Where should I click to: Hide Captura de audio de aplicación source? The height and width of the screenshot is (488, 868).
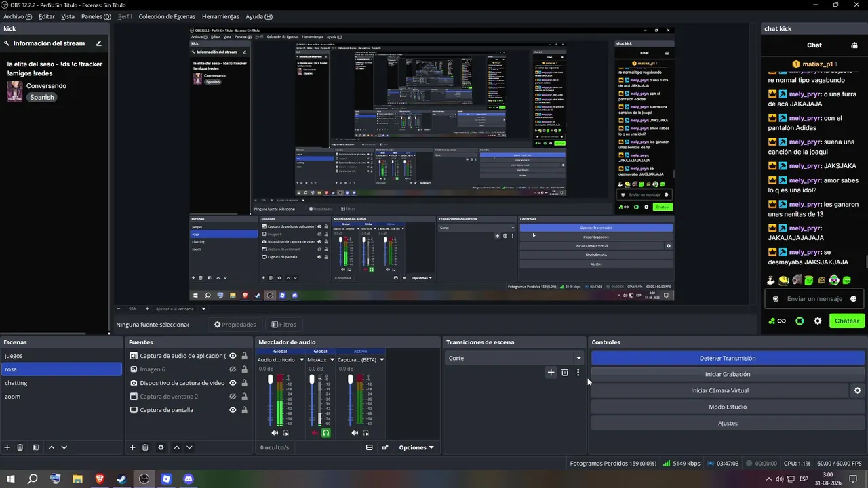coord(233,356)
